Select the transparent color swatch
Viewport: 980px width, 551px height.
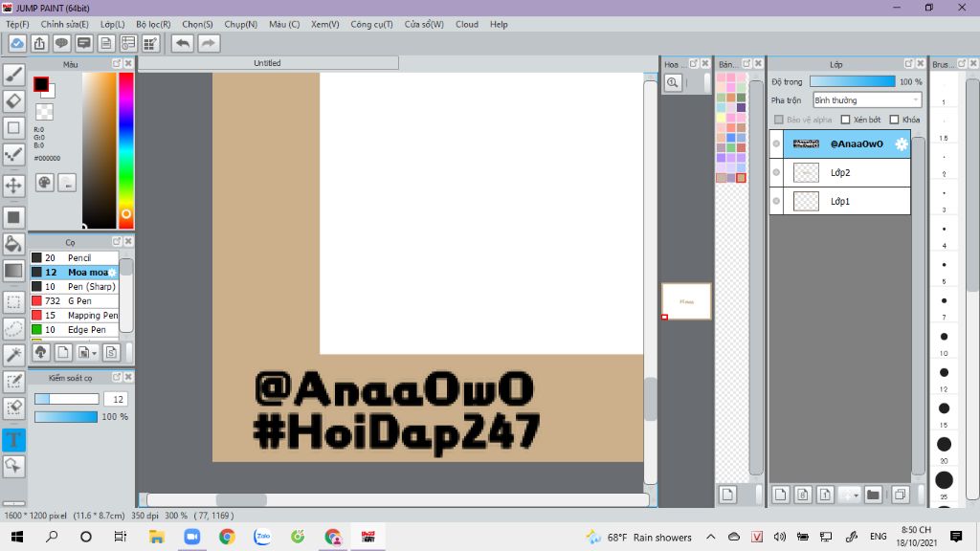(44, 112)
